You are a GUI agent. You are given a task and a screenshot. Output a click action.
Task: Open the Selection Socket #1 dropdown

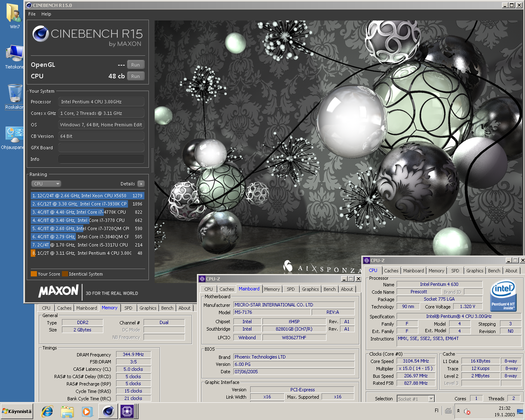[415, 399]
